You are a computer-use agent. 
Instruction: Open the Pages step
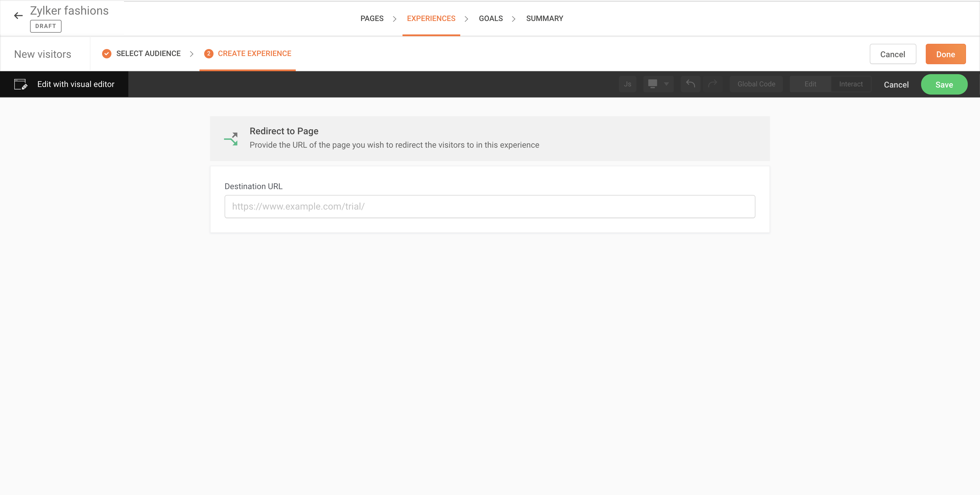372,19
